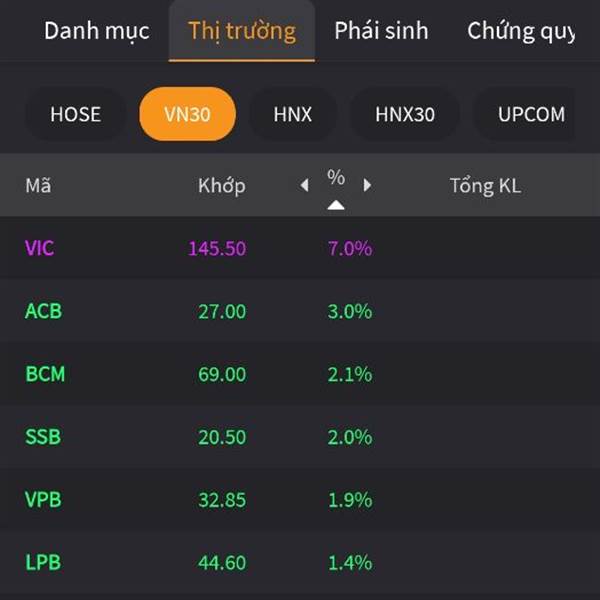Screen dimensions: 600x600
Task: Click the right arrow beside % column
Action: pos(367,185)
